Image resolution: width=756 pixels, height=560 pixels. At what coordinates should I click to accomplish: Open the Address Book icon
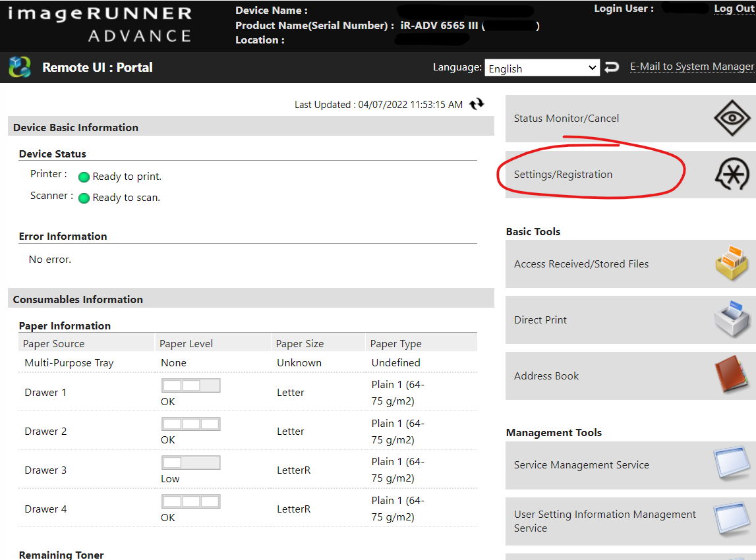[731, 376]
